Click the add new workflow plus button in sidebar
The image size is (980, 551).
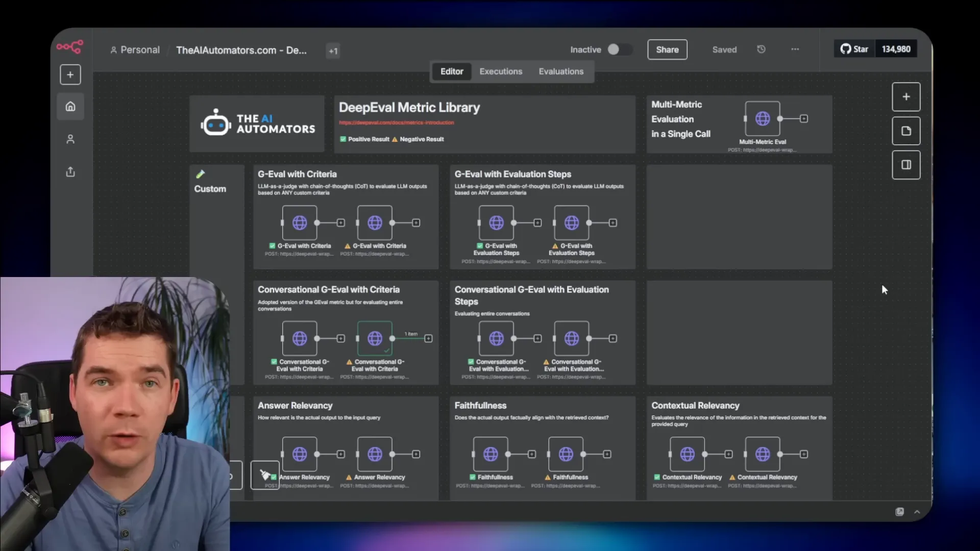(70, 74)
